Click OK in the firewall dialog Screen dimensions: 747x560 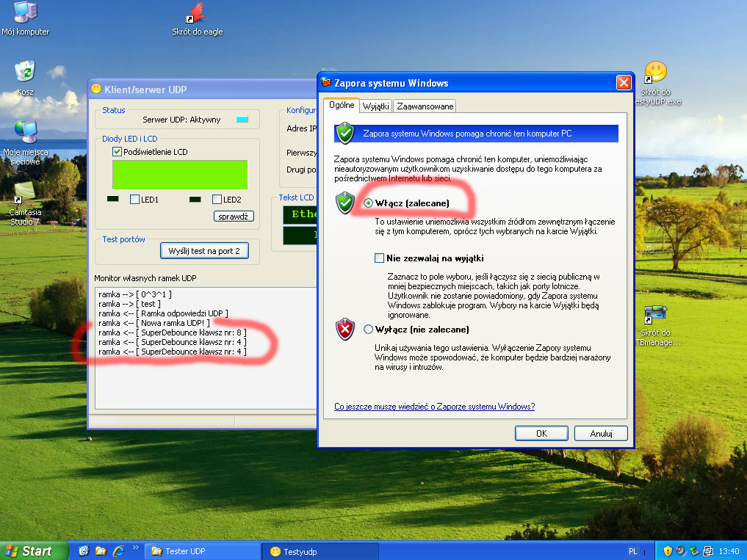coord(541,433)
